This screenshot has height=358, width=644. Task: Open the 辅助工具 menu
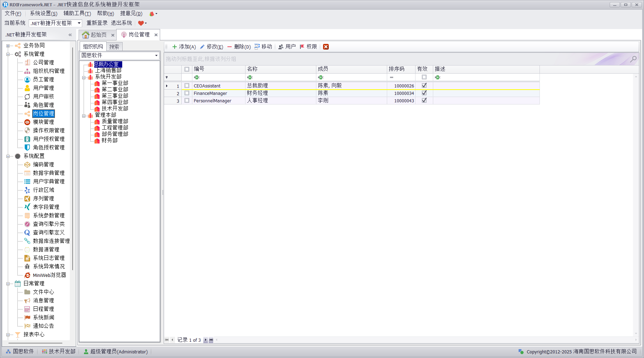point(77,13)
